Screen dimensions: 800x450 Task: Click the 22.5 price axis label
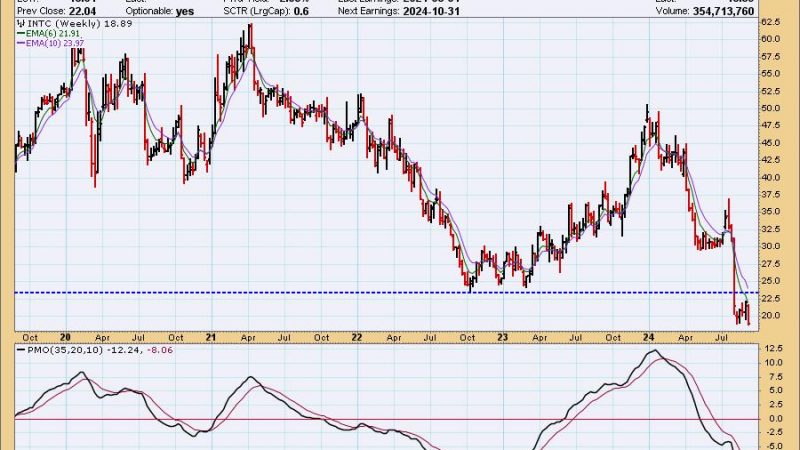pos(770,298)
